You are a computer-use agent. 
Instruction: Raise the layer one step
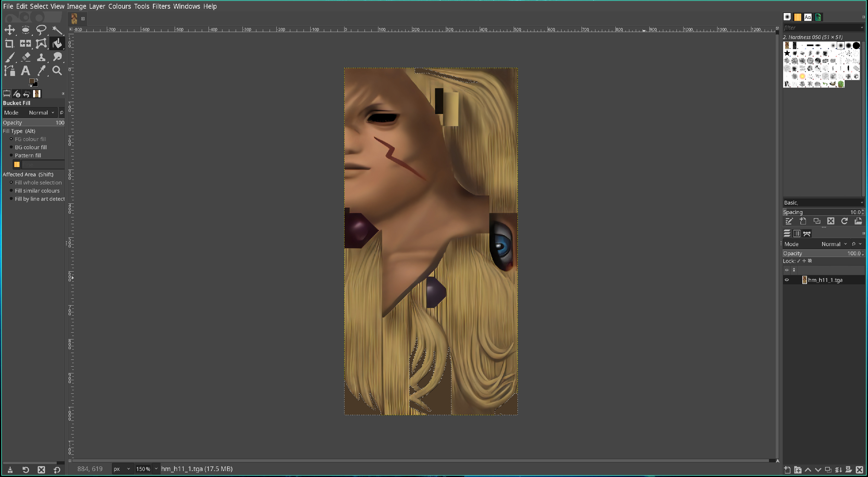808,470
